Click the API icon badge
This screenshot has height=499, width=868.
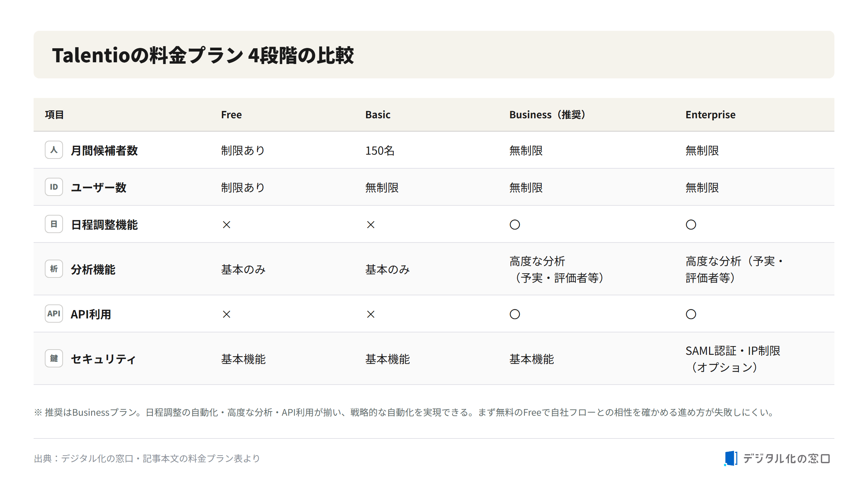point(54,314)
